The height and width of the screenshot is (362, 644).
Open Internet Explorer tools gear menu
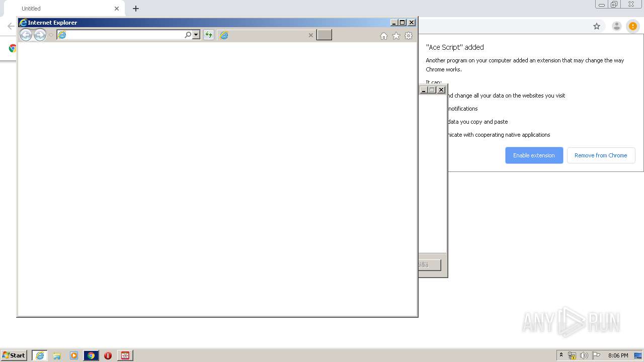pyautogui.click(x=409, y=36)
